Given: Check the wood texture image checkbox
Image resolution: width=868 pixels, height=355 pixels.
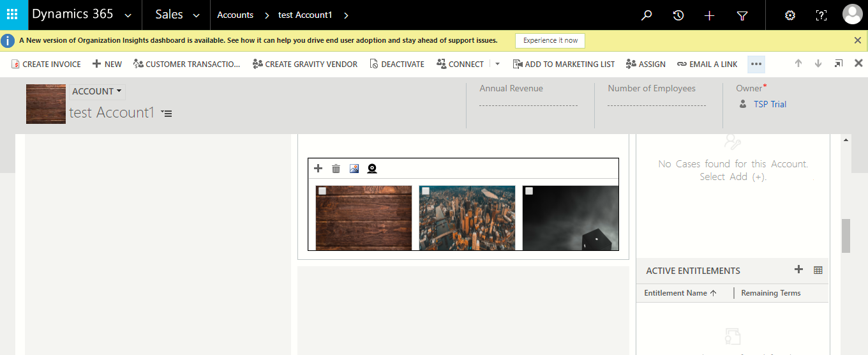Looking at the screenshot, I should tap(322, 191).
